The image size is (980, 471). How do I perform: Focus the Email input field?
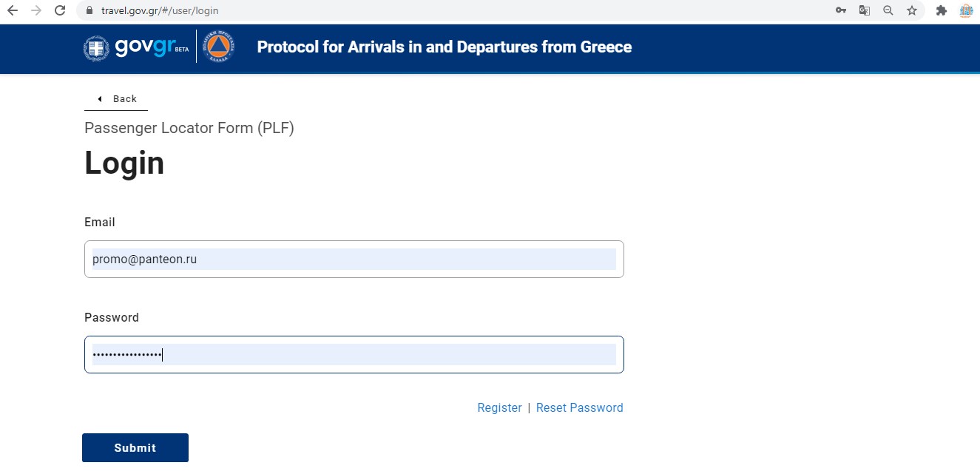[x=354, y=260]
